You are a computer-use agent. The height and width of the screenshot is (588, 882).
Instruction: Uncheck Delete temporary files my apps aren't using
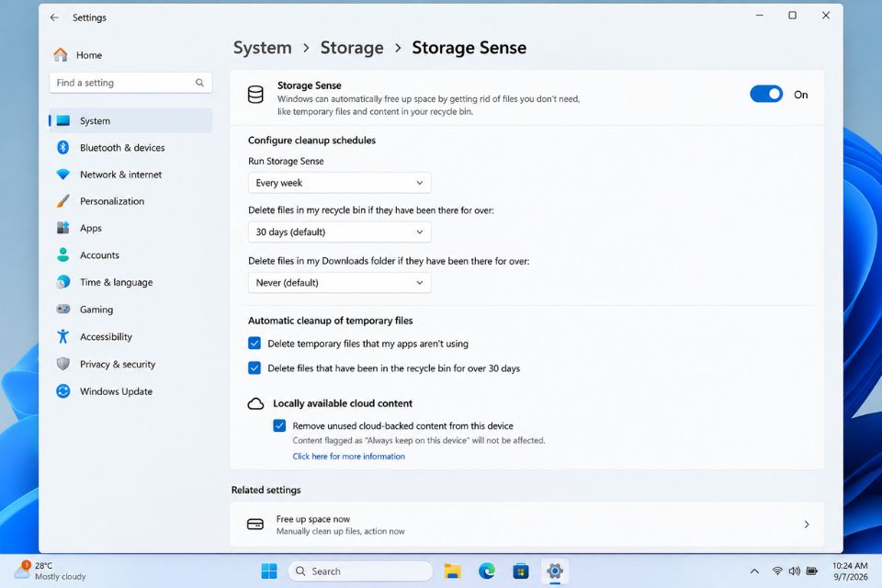(254, 344)
